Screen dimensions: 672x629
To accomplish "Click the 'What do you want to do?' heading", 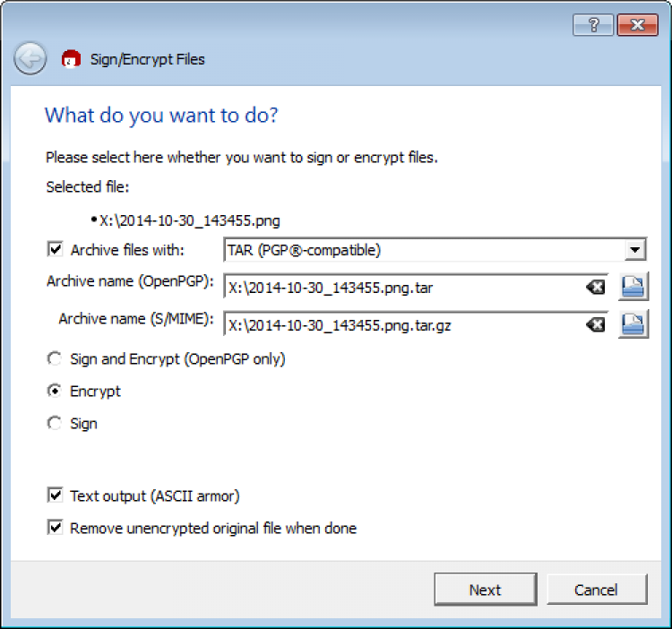I will pos(161,116).
